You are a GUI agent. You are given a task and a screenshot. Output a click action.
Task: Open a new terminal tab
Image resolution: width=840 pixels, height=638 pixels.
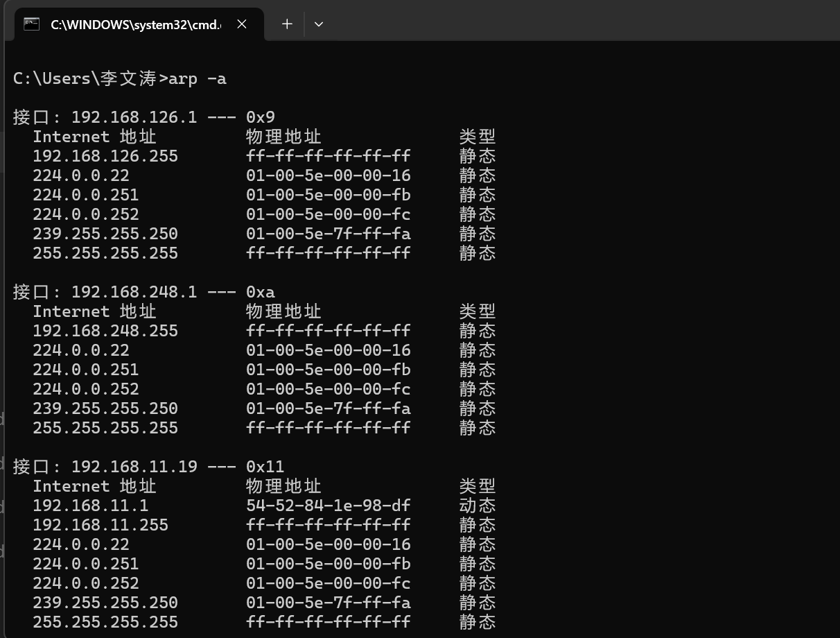tap(287, 24)
